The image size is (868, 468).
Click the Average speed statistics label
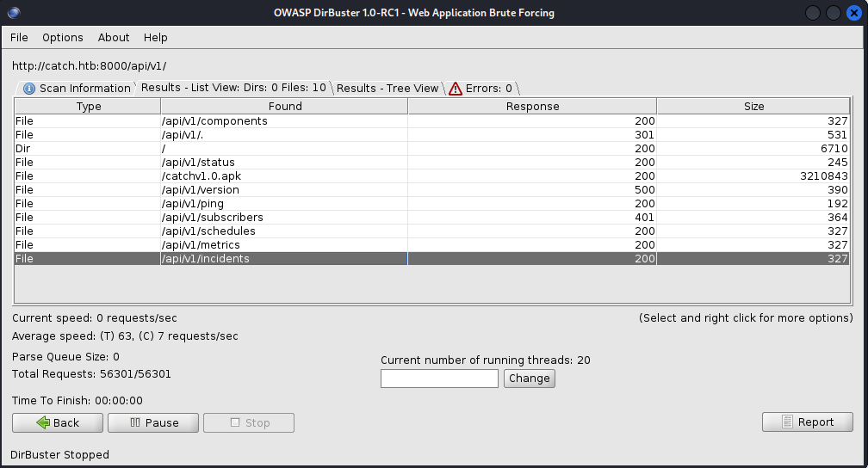pos(125,336)
